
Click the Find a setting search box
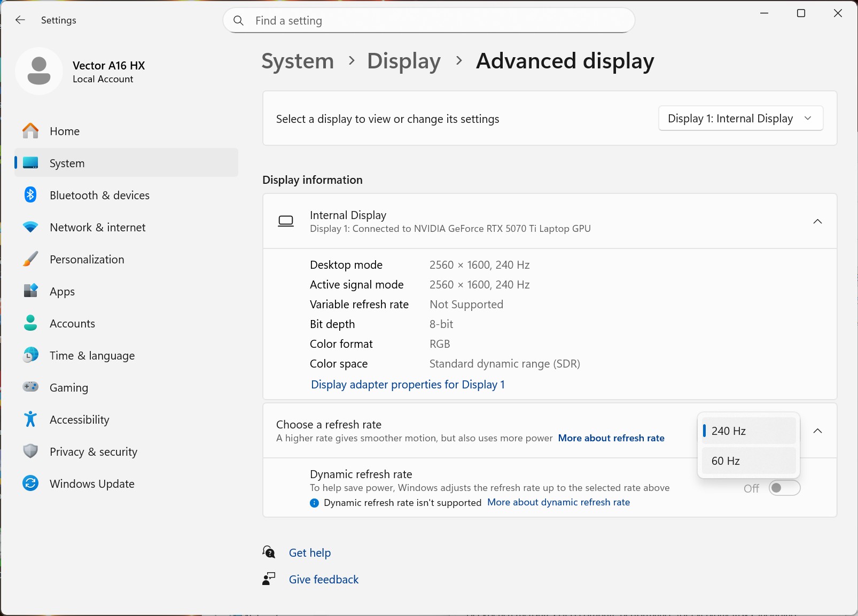(428, 21)
